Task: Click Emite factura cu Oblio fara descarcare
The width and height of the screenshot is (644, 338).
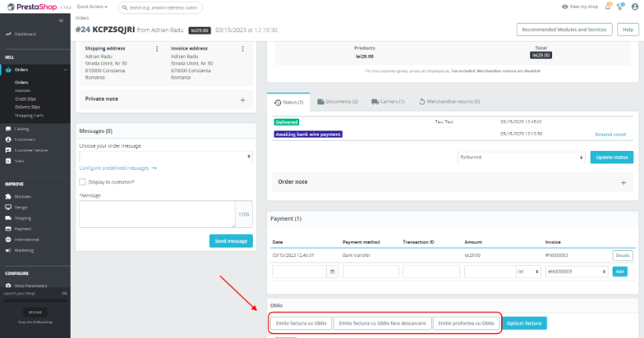Action: tap(382, 323)
